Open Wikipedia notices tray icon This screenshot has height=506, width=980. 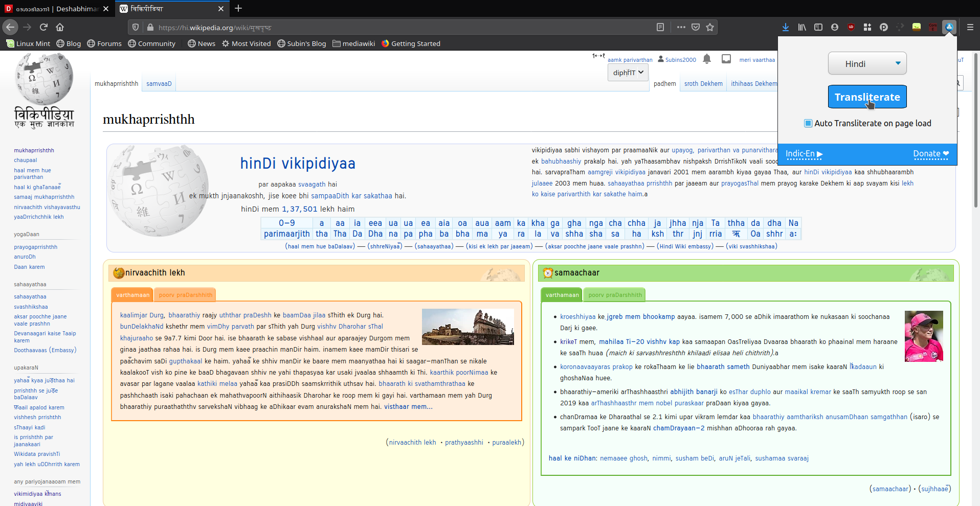click(726, 59)
